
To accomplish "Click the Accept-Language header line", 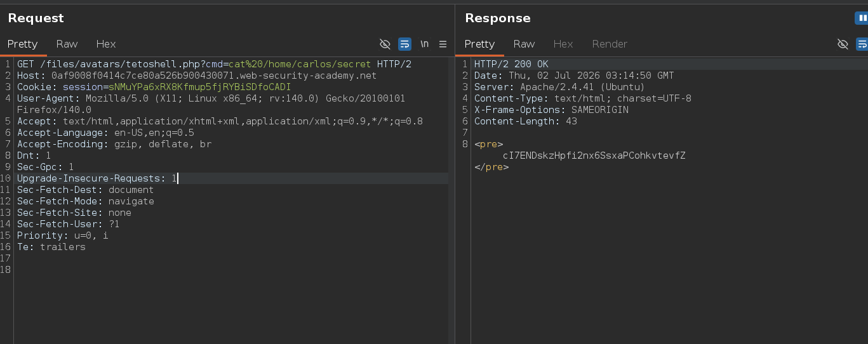I will click(105, 133).
